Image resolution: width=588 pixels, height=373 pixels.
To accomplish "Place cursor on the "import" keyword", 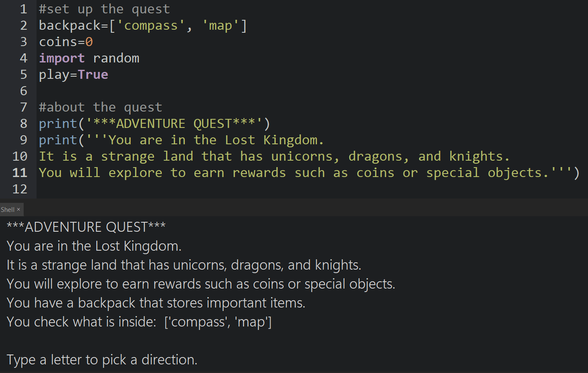I will pos(62,58).
